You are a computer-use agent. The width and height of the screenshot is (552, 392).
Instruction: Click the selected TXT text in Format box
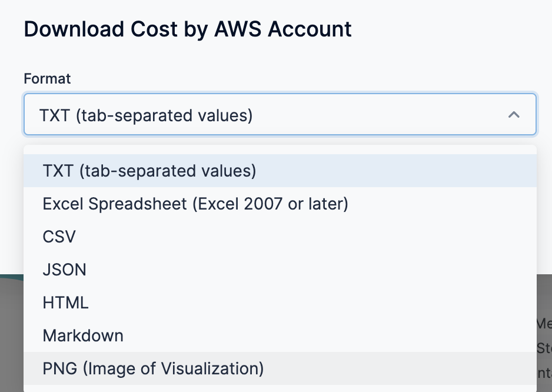[146, 115]
